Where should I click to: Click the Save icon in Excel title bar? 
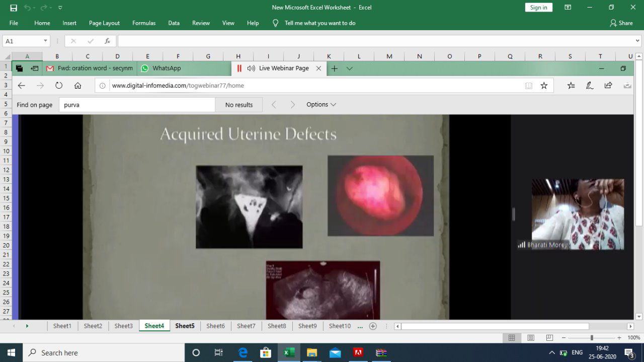click(x=14, y=8)
